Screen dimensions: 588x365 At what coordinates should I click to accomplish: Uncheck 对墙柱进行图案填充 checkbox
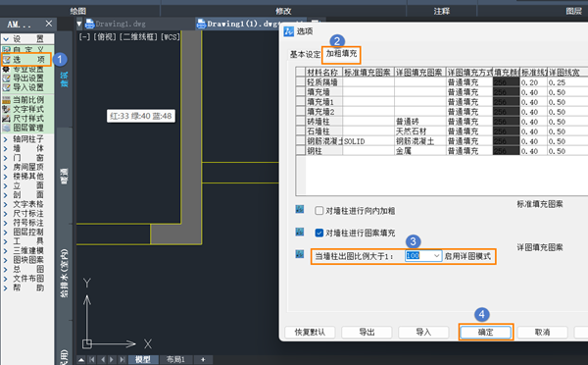[x=319, y=234]
